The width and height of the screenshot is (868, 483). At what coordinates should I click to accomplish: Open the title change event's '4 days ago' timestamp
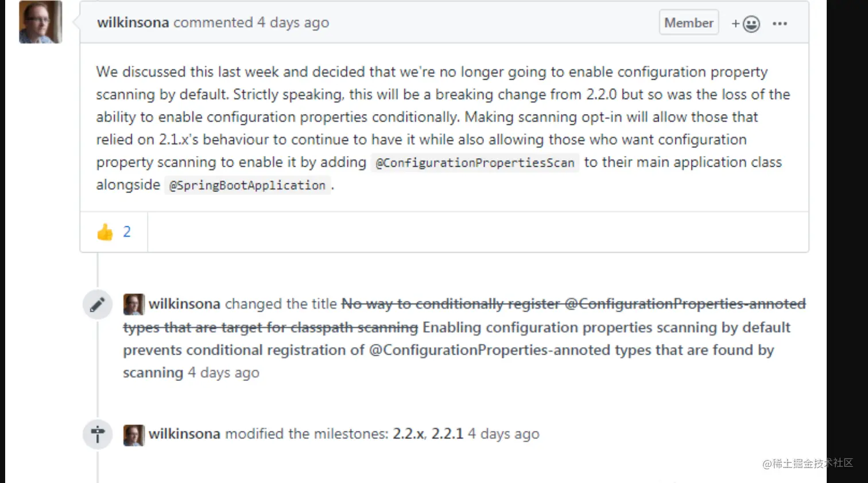coord(224,372)
